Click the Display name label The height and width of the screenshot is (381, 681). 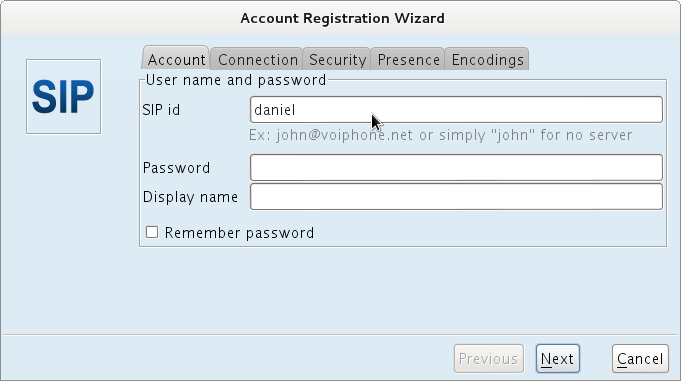click(x=190, y=197)
